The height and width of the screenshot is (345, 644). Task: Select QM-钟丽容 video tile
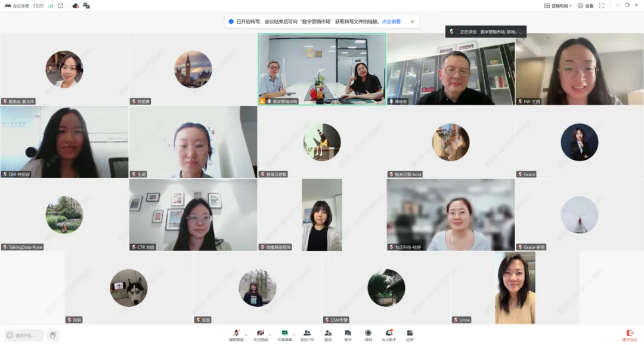[64, 142]
